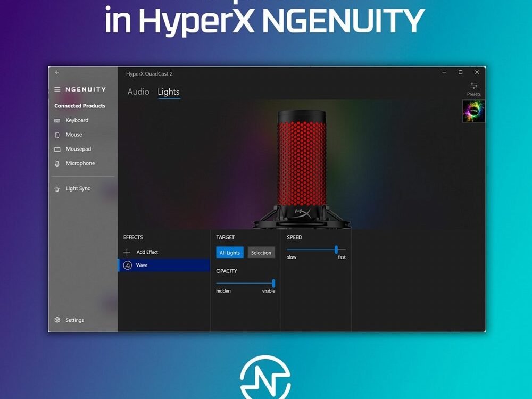
Task: Select the rainbow preset thumbnail
Action: (x=473, y=112)
